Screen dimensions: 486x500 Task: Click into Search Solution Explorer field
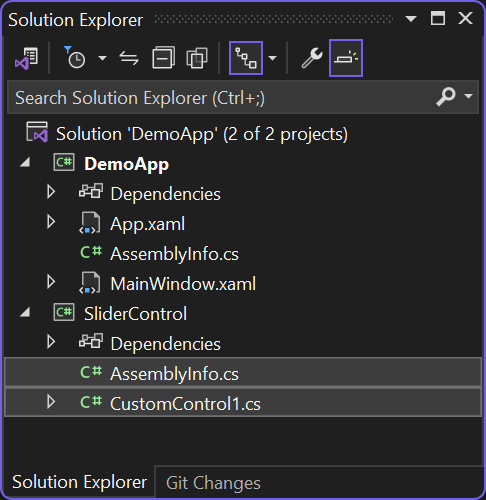tap(220, 97)
